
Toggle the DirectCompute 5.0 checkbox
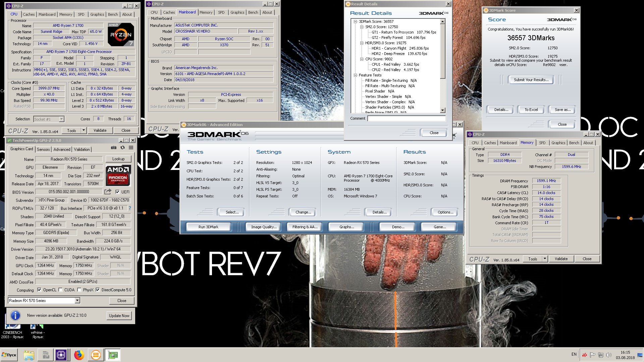click(98, 290)
